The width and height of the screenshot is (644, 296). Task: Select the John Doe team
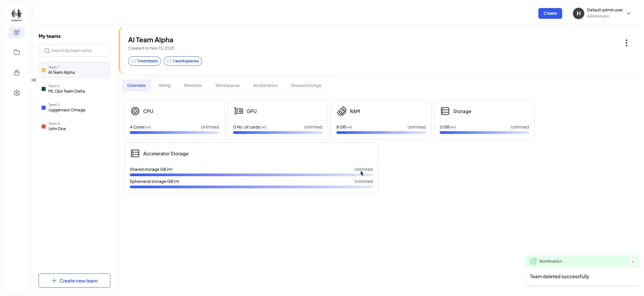(74, 127)
